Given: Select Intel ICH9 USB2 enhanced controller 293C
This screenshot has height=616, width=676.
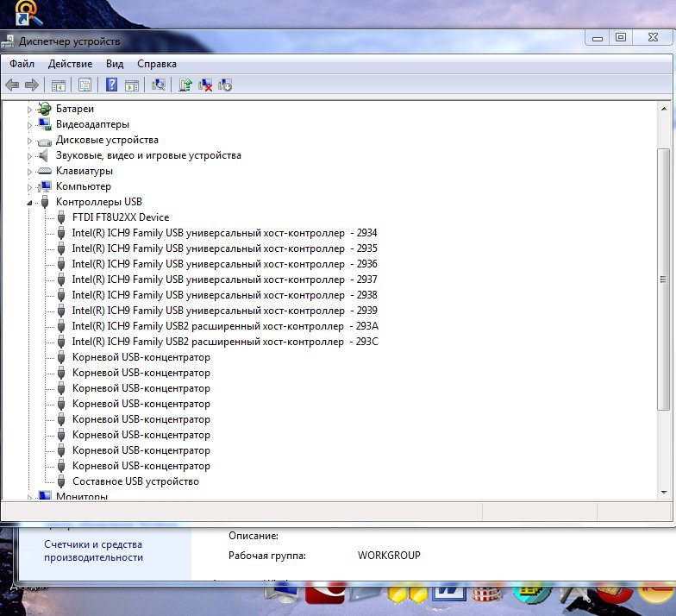Looking at the screenshot, I should pos(225,342).
